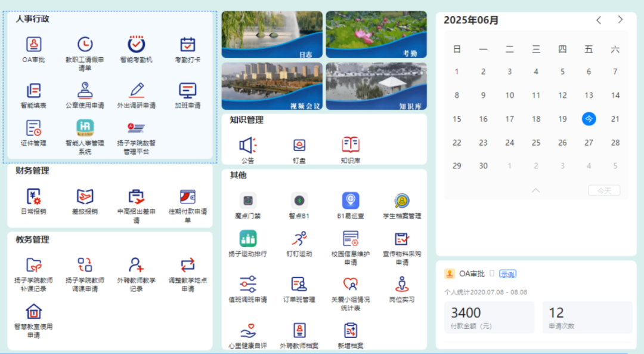The image size is (644, 354).
Task: Click the 差旅报销 travel expense icon
Action: [x=84, y=200]
